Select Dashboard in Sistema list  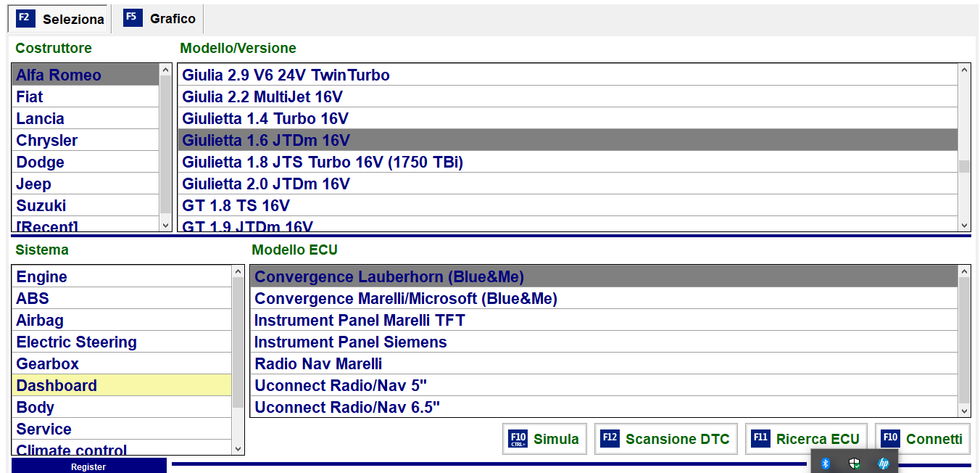[x=122, y=385]
